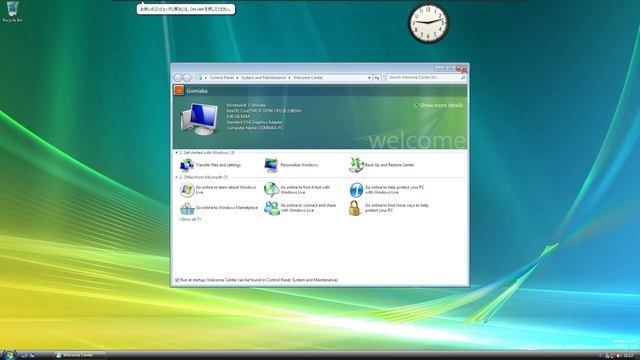This screenshot has height=360, width=640.
Task: Open the address bar history dropdown
Action: point(369,78)
